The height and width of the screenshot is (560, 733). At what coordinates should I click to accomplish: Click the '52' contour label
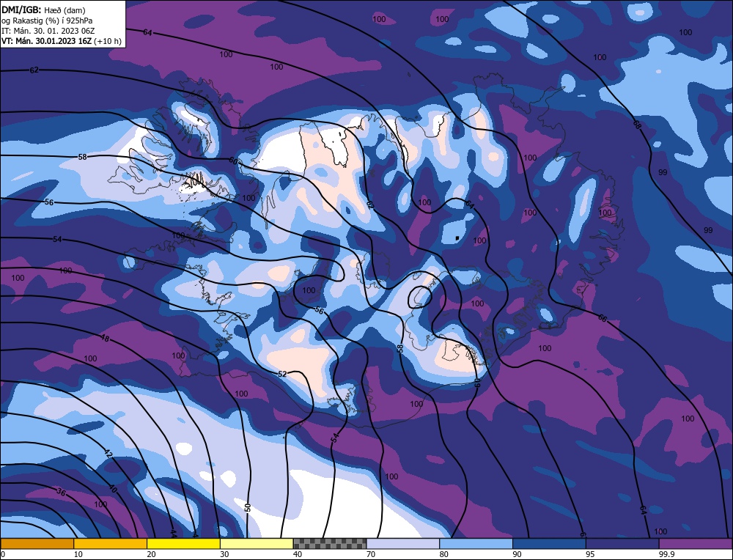point(282,374)
